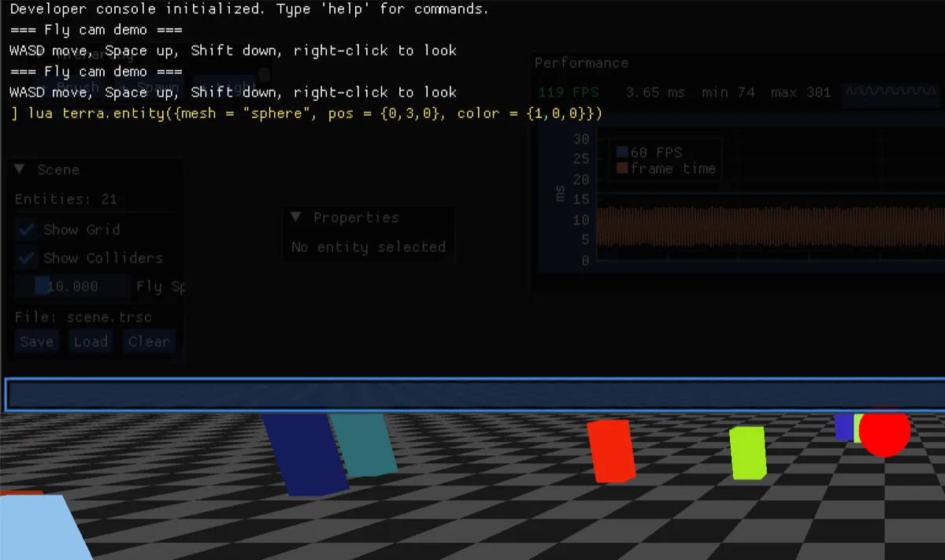This screenshot has width=945, height=560.
Task: Save the scene with the Save button
Action: coord(36,342)
